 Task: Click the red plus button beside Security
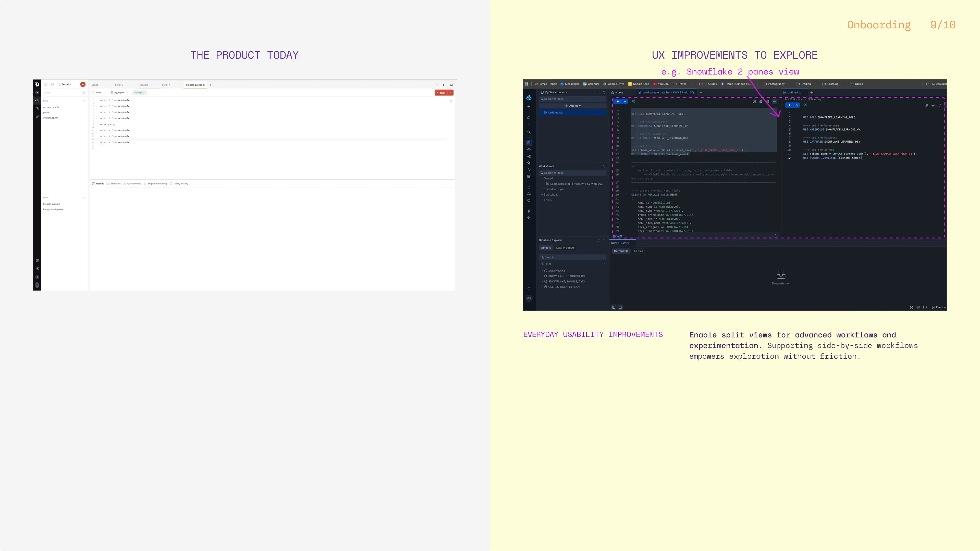[82, 84]
